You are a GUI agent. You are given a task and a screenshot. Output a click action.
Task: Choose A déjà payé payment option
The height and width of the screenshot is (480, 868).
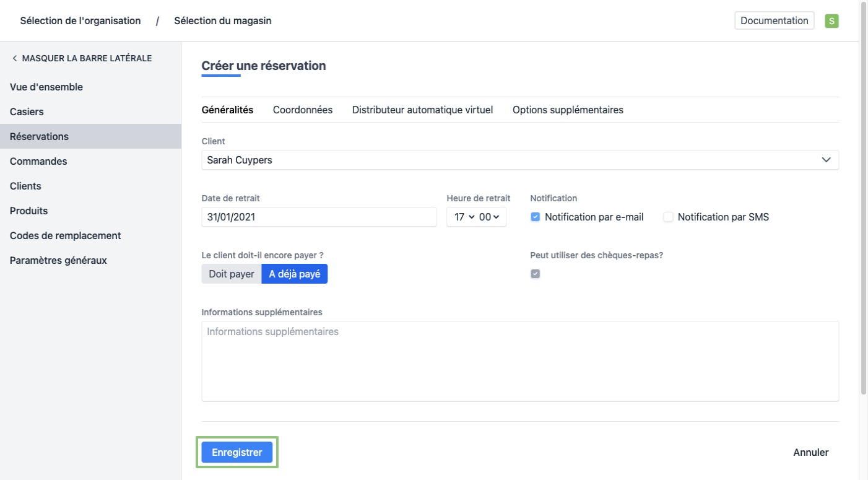pyautogui.click(x=294, y=274)
